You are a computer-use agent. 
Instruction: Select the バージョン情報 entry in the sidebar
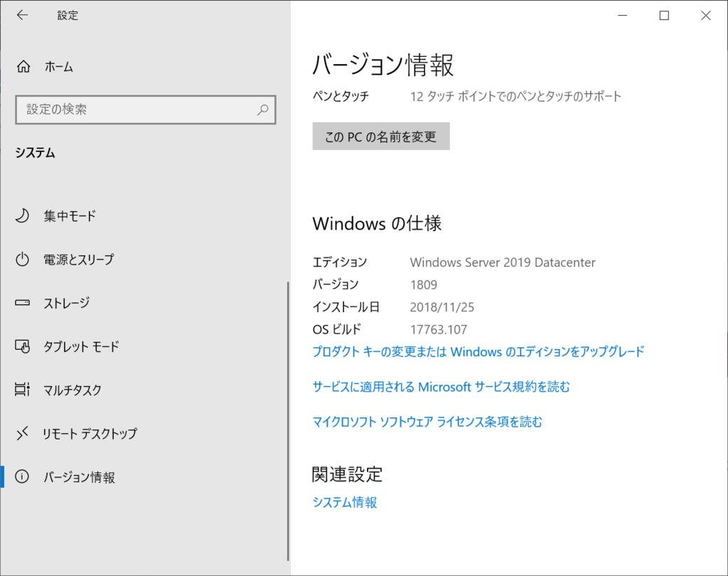85,477
